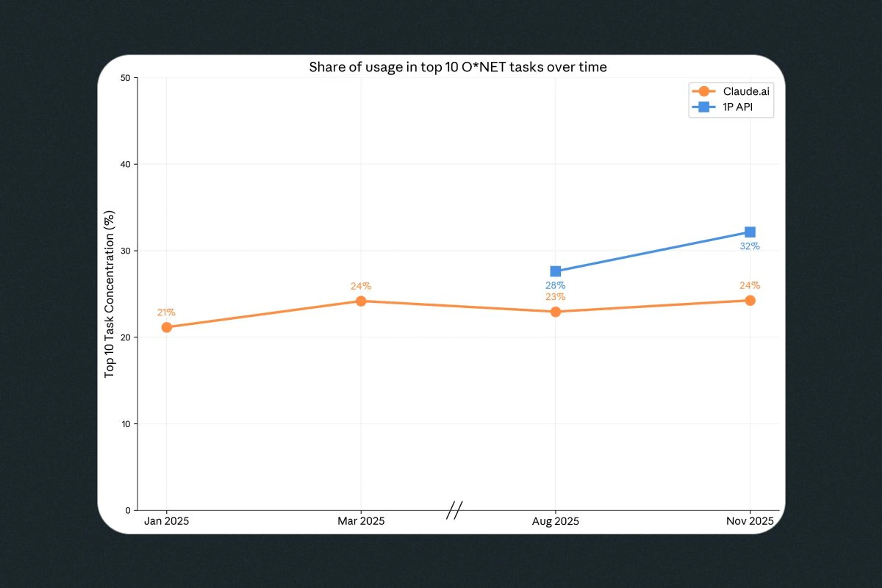Select the orange Aug 2025 circle marker

(x=555, y=312)
